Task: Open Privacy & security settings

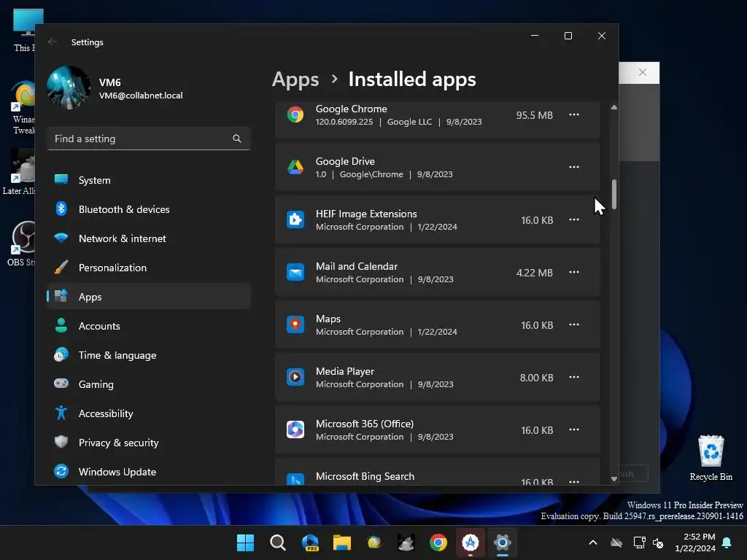Action: click(148, 443)
